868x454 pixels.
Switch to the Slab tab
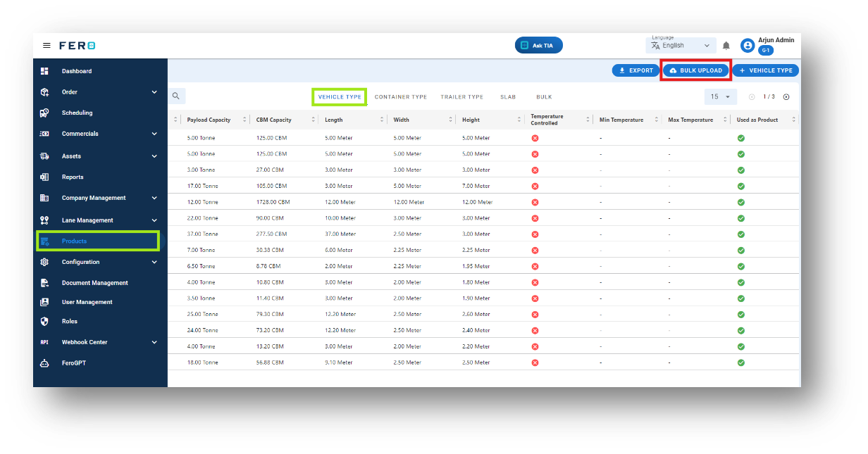(508, 97)
